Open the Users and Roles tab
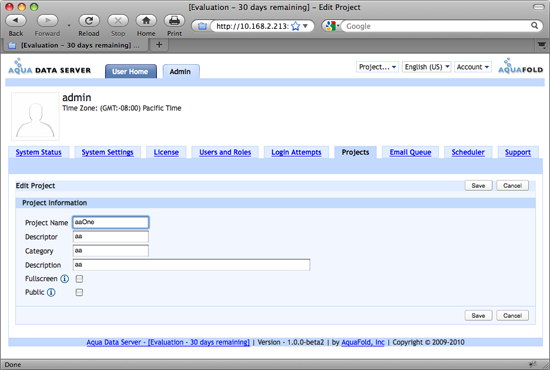Screen dimensions: 550x370 pos(225,152)
